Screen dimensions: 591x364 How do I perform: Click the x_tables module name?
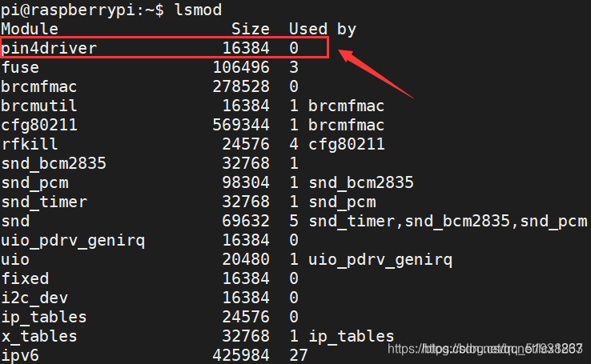tap(39, 336)
